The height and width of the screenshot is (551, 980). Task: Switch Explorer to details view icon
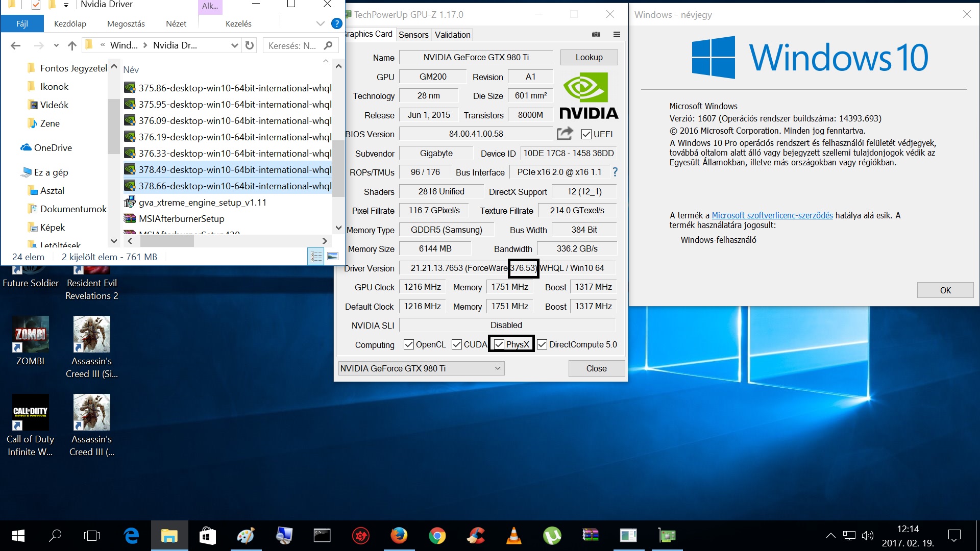[316, 257]
